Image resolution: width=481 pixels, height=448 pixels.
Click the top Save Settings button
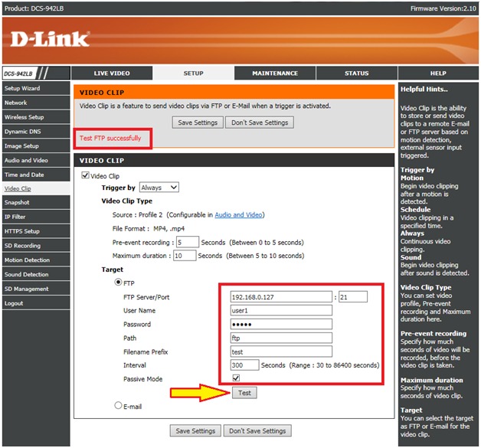[x=198, y=123]
